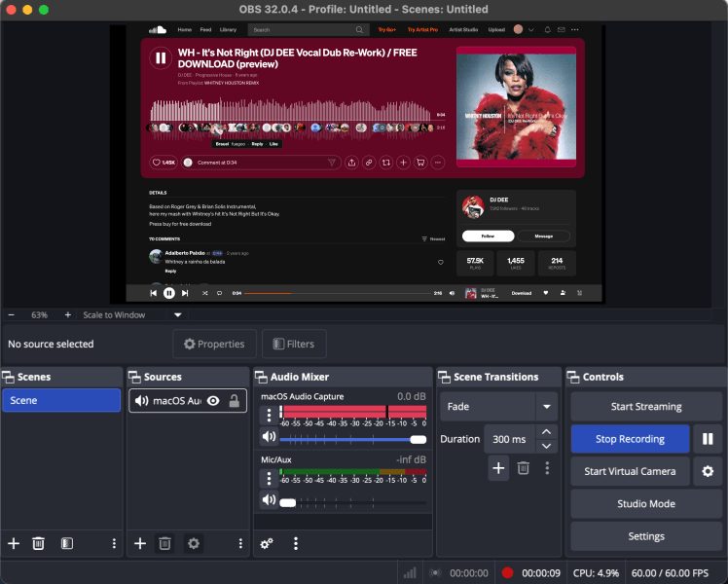Open Upload link in SoundCloud preview
Screen dimensions: 728x584
pyautogui.click(x=496, y=30)
